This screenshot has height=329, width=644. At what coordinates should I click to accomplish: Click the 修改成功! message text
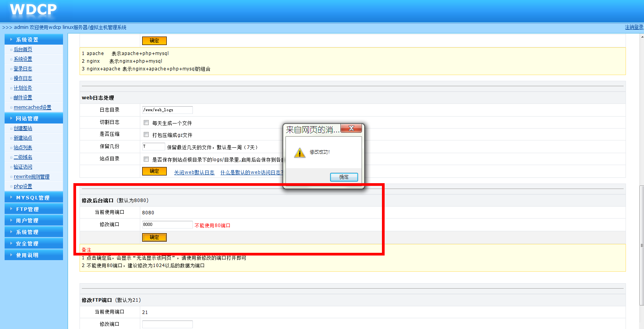[x=320, y=152]
